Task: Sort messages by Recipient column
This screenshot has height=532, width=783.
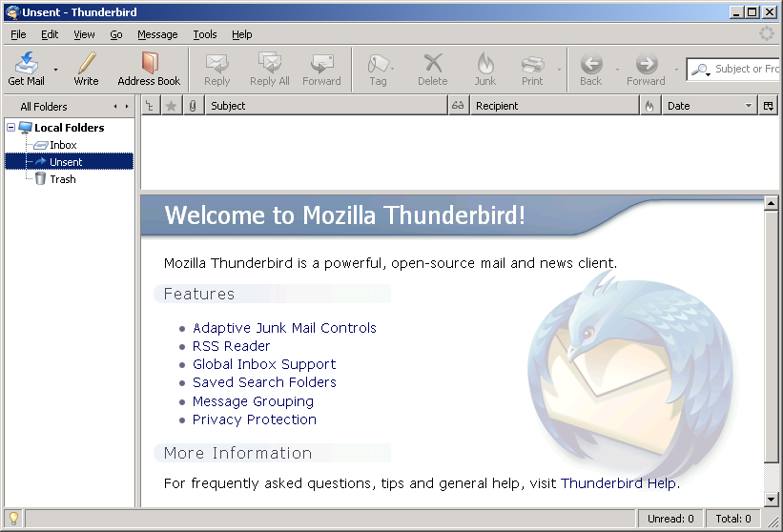Action: point(554,106)
